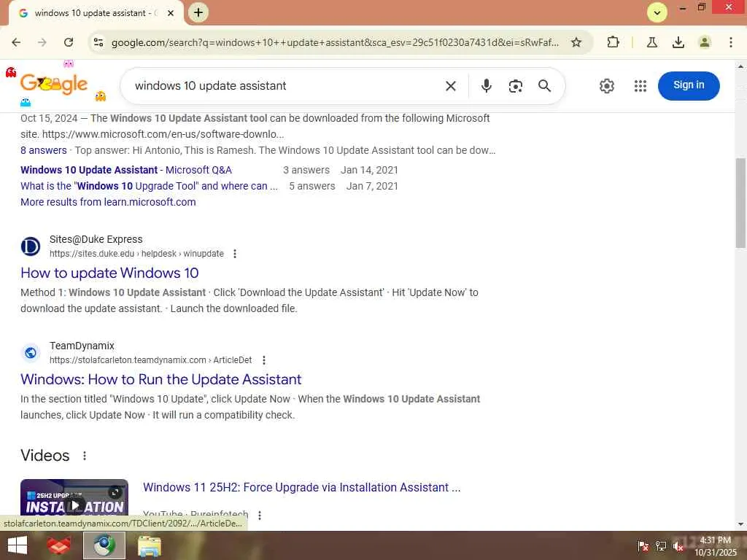Click the Sign in button
747x560 pixels.
coord(689,86)
